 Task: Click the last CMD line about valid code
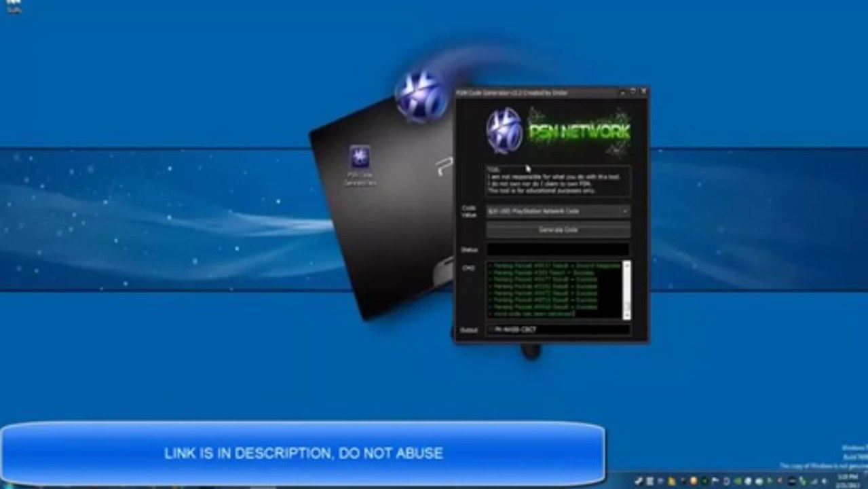pyautogui.click(x=533, y=314)
